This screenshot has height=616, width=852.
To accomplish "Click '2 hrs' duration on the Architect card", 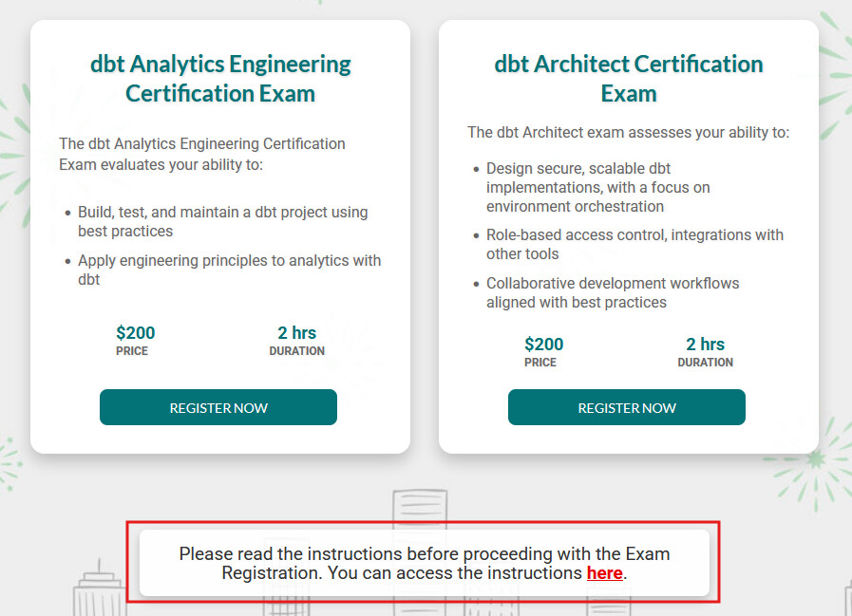I will pyautogui.click(x=706, y=344).
